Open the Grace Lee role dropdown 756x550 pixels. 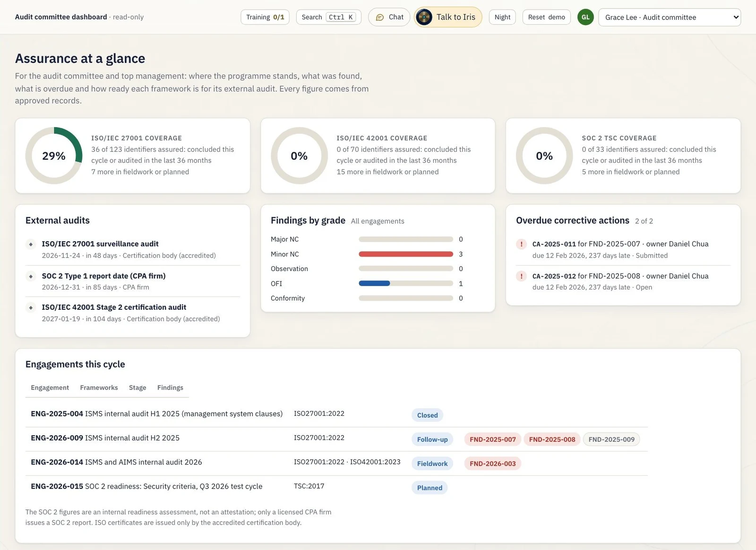tap(669, 17)
